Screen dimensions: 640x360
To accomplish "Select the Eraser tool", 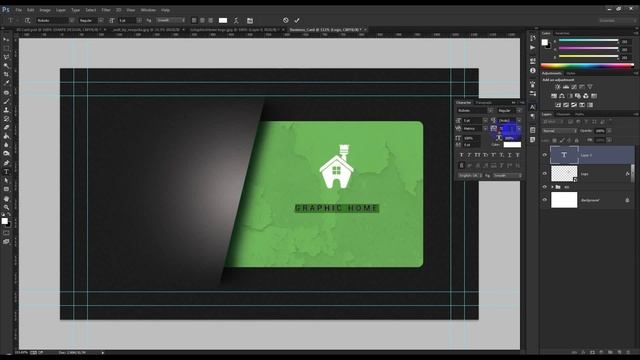I will pos(6,127).
